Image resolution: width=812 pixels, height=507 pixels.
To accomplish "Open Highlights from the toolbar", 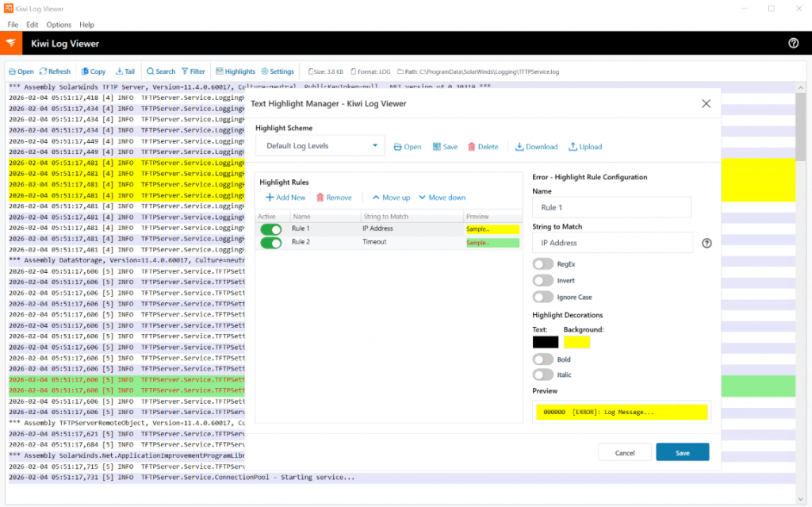I will pyautogui.click(x=236, y=71).
